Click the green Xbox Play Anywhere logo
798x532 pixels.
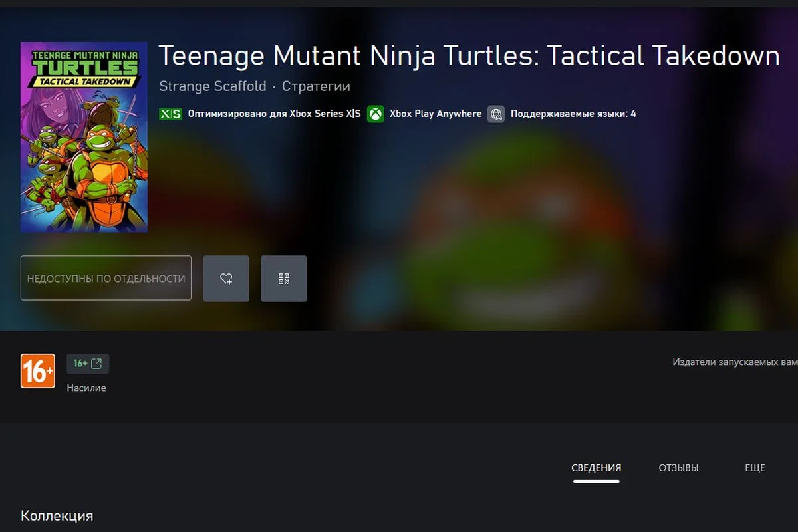pos(376,114)
